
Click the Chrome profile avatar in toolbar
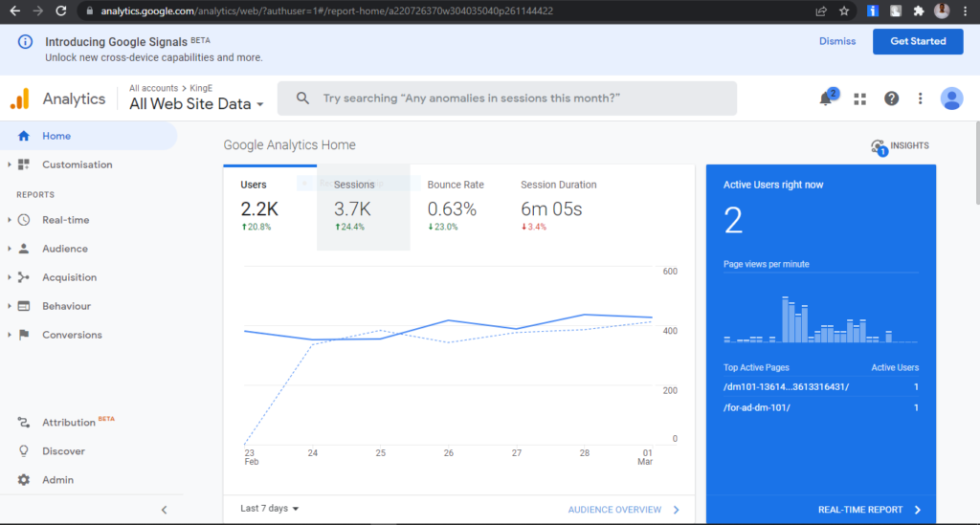coord(942,11)
